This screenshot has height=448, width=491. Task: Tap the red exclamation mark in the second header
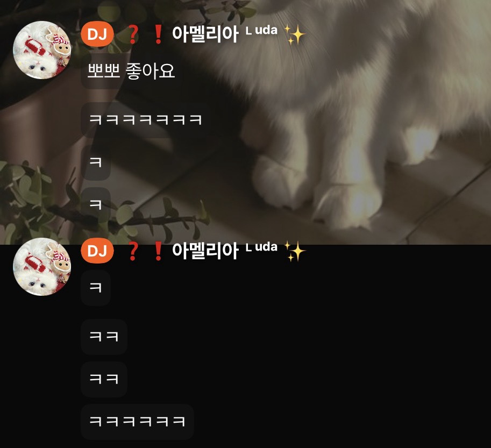pyautogui.click(x=158, y=251)
